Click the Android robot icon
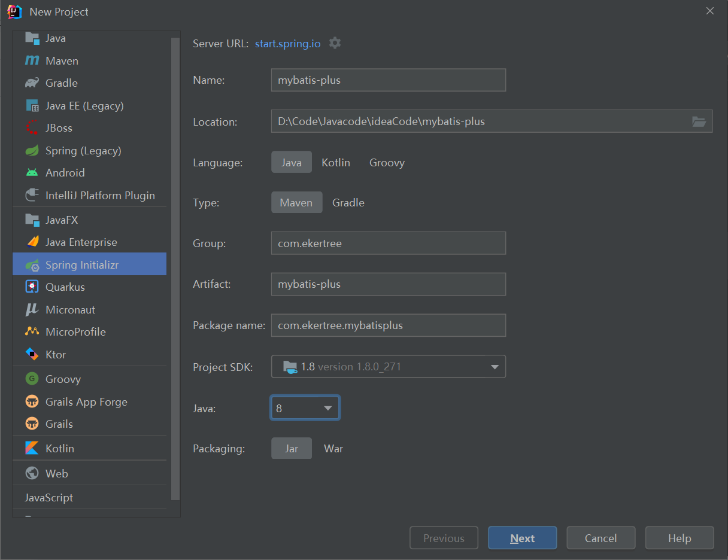728x560 pixels. pyautogui.click(x=32, y=173)
